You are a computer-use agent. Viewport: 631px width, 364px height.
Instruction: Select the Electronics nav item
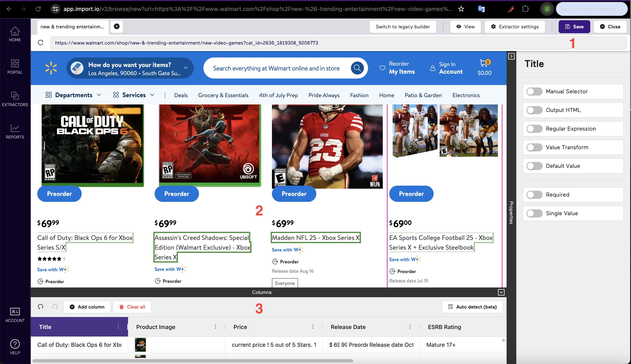point(466,95)
